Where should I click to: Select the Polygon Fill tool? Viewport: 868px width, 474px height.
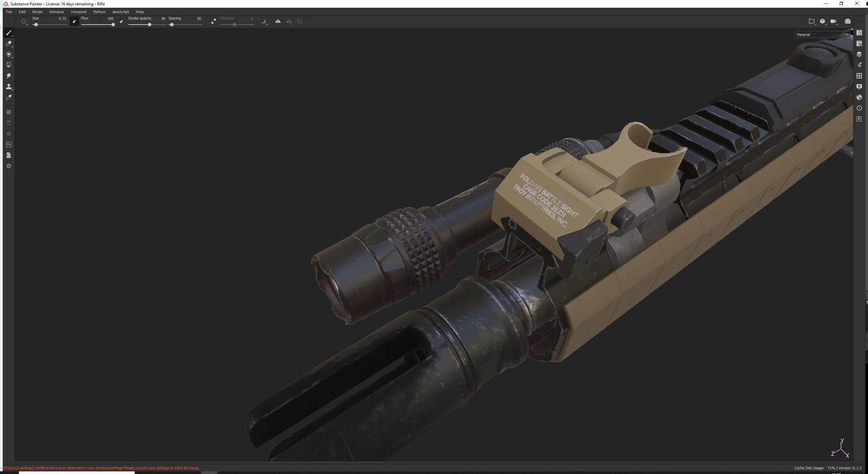coord(9,65)
